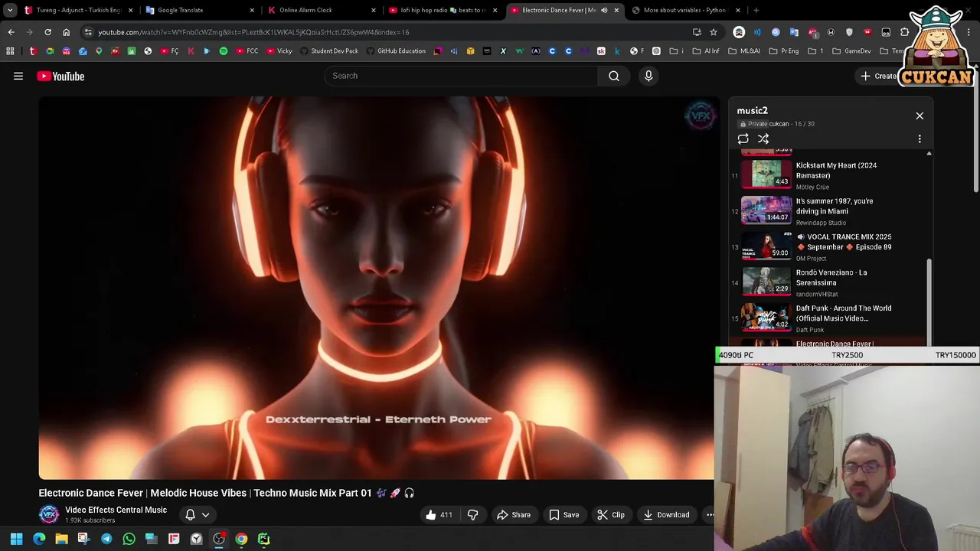Viewport: 980px width, 551px height.
Task: Reload the current page
Action: tap(47, 32)
